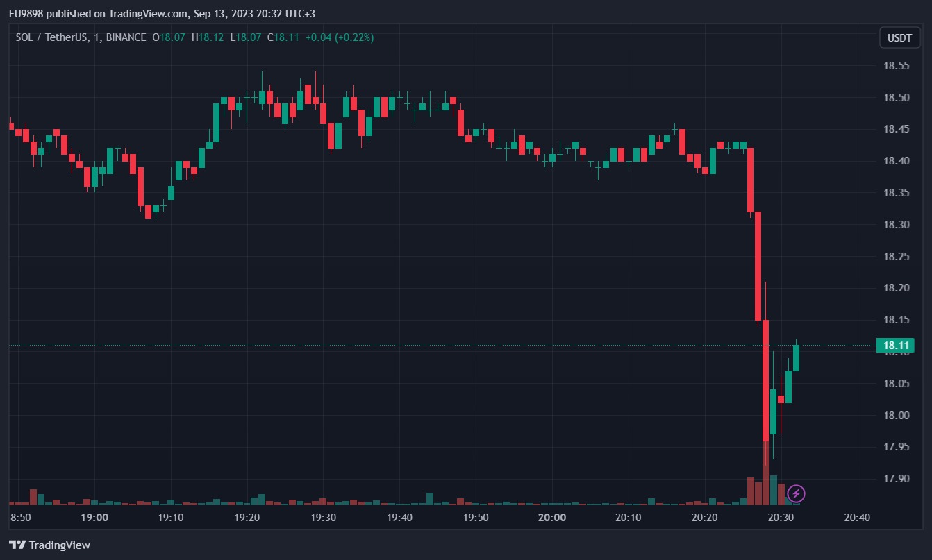Click the open value O18.07
Image resolution: width=932 pixels, height=560 pixels.
pos(169,37)
